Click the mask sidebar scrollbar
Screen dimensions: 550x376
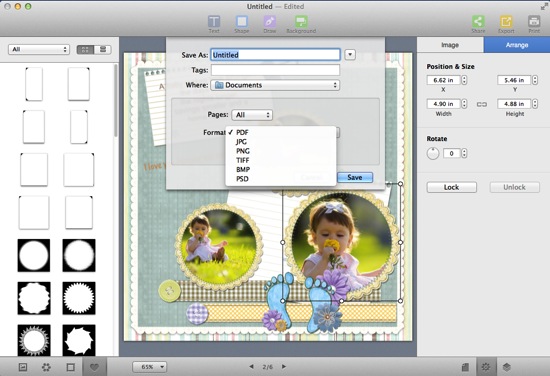point(116,101)
